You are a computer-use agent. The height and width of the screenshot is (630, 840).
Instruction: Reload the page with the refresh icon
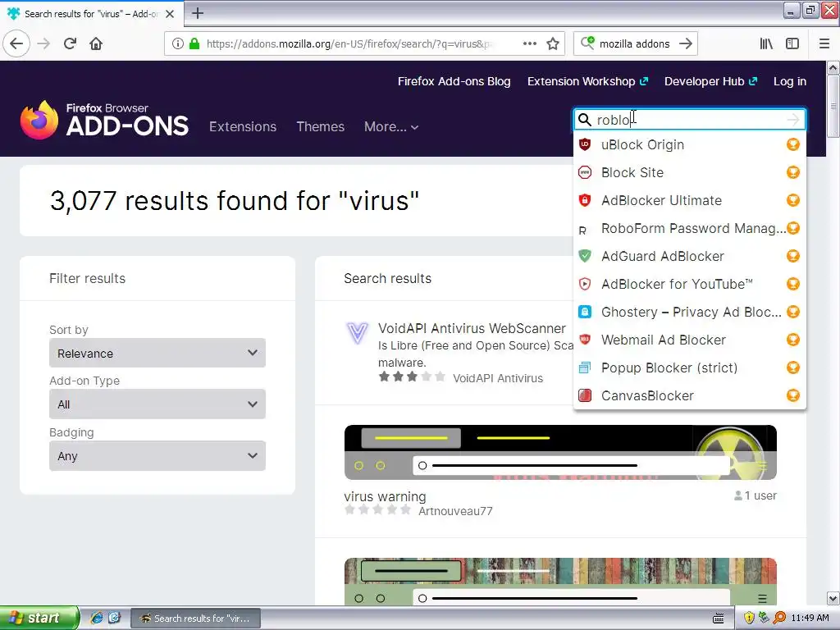click(71, 44)
